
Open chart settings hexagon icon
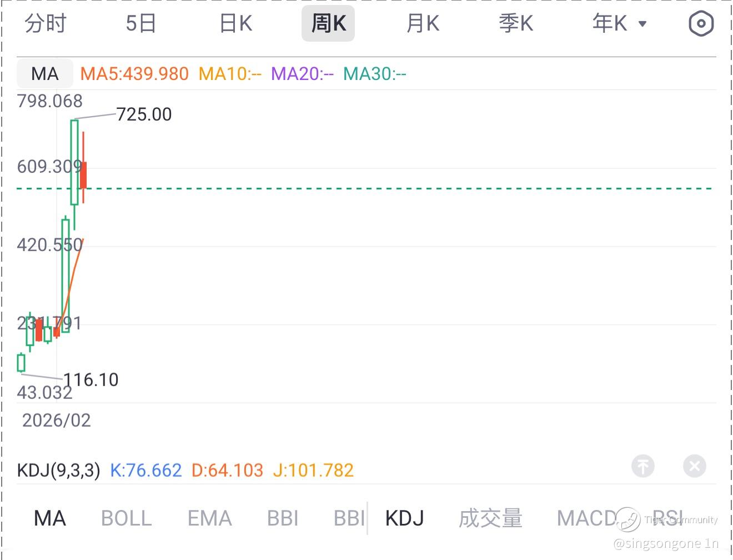tap(701, 23)
